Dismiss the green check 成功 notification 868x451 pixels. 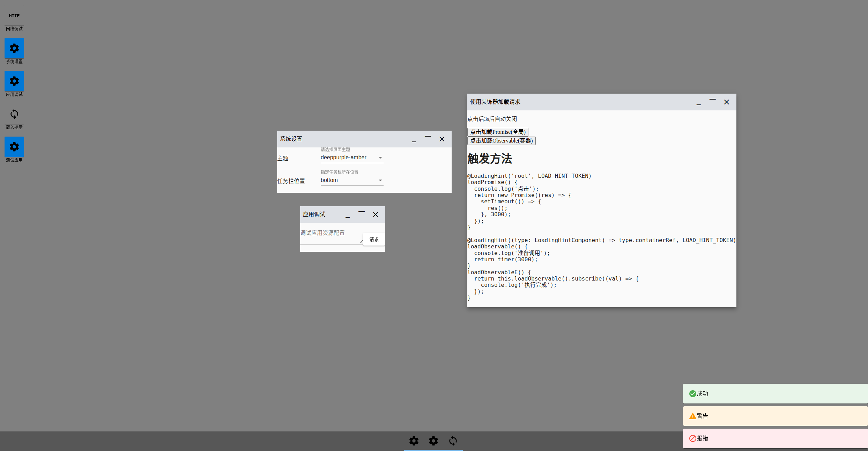pyautogui.click(x=775, y=394)
